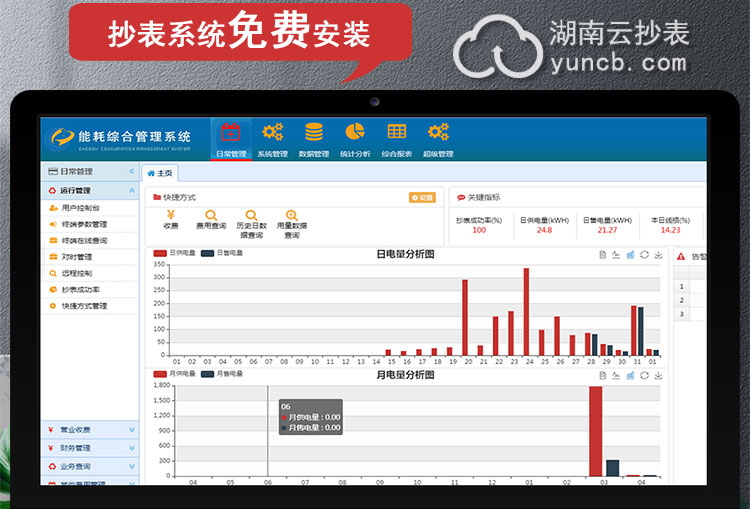Open the 费用查询 search shortcut
The height and width of the screenshot is (509, 750).
pos(210,216)
